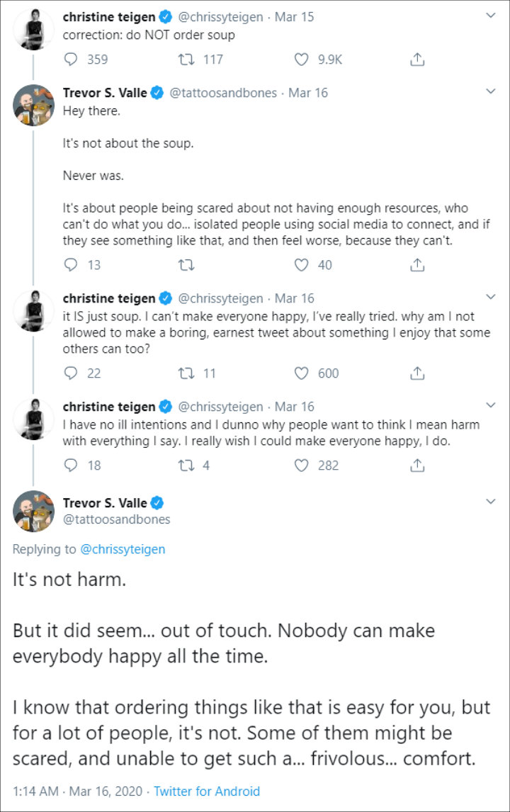The width and height of the screenshot is (510, 812).
Task: Like the "do NOT order soup" tweet
Action: (x=302, y=60)
